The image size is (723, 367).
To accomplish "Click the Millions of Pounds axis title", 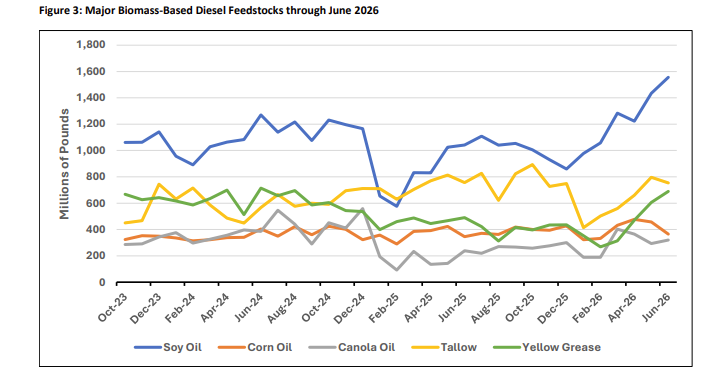I will pos(64,164).
